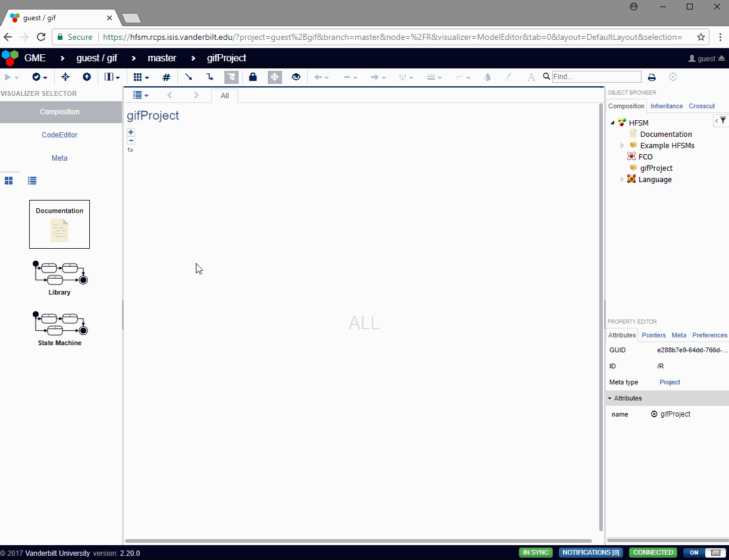The width and height of the screenshot is (729, 560).
Task: Open the tab list dropdown icon
Action: click(140, 95)
